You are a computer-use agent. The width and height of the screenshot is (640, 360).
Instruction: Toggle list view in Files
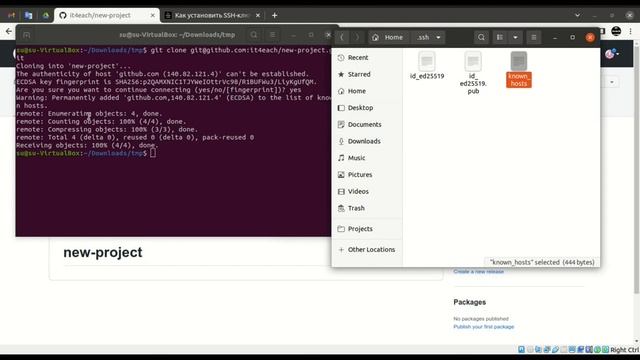[x=500, y=37]
